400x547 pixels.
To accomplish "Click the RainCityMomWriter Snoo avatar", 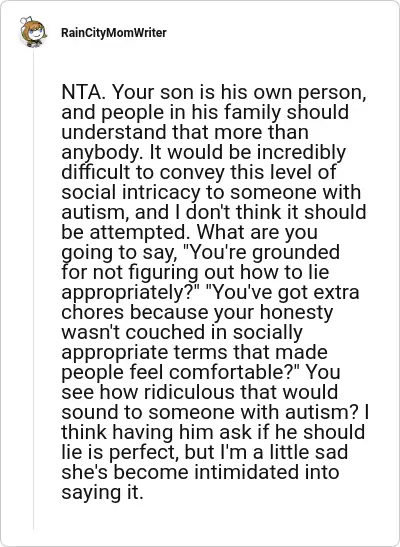I will pyautogui.click(x=33, y=32).
